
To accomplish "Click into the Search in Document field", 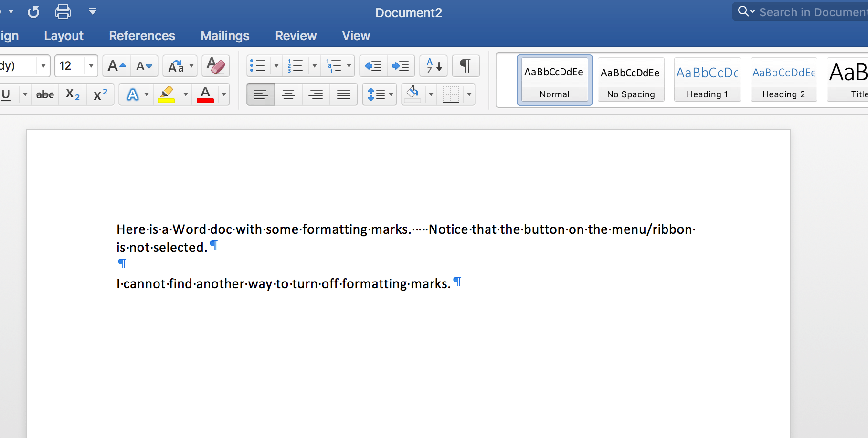I will tap(812, 12).
